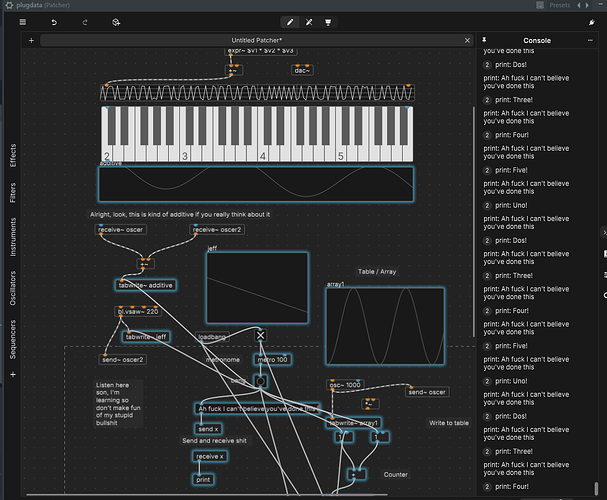
Task: Open the Effects sidebar category
Action: click(13, 155)
